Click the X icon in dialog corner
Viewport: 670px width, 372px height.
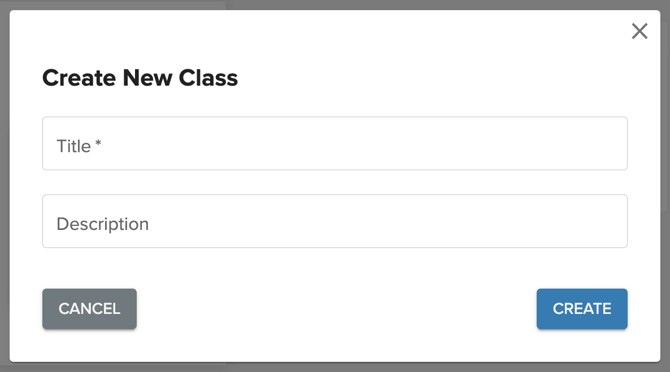point(639,31)
